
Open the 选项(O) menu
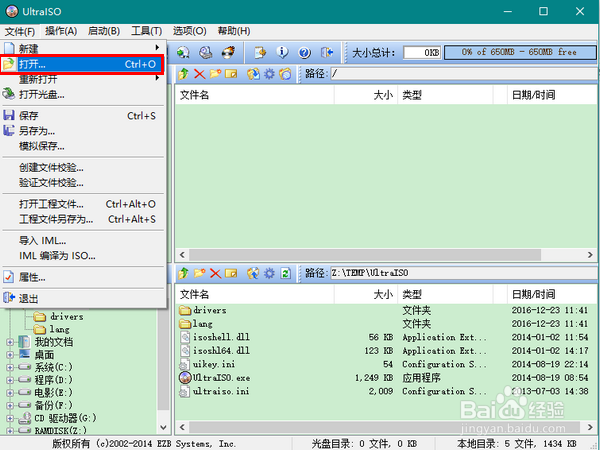(189, 31)
